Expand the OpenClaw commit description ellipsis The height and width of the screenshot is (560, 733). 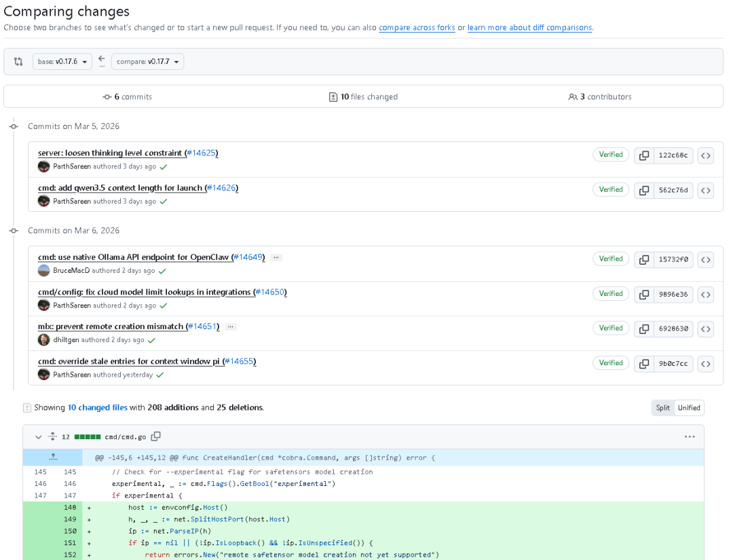(276, 258)
